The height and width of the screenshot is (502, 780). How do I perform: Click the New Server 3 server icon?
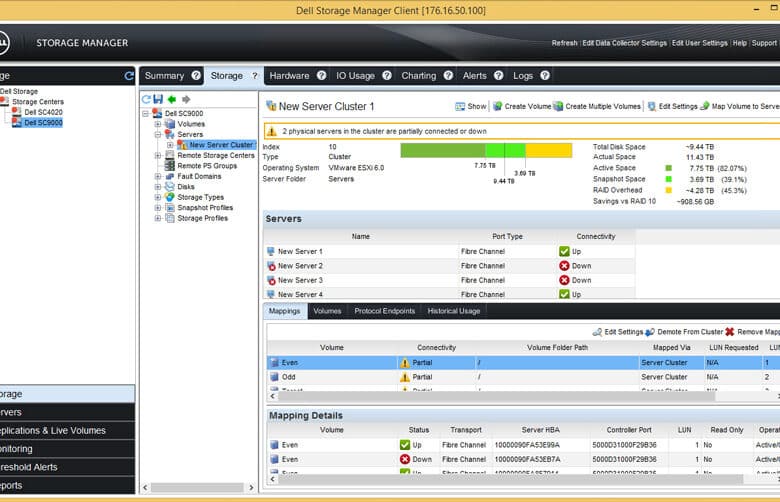tap(271, 280)
